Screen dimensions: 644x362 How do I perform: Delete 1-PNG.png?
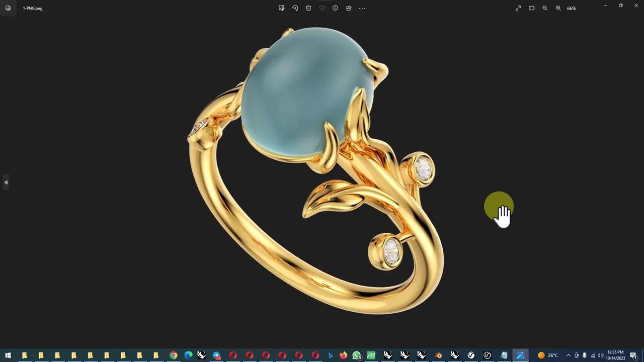308,8
